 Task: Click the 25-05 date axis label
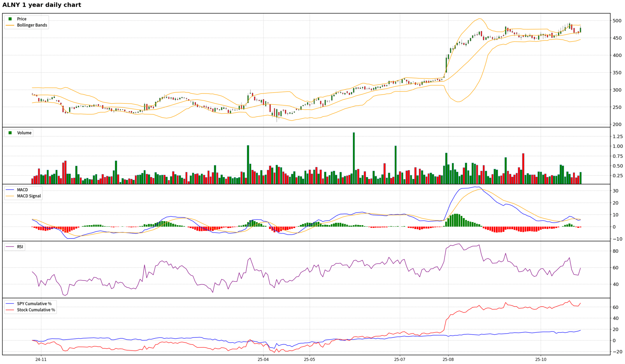click(x=310, y=359)
